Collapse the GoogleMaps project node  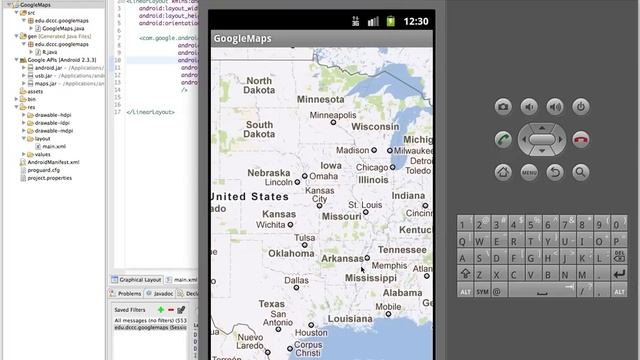pos(9,5)
